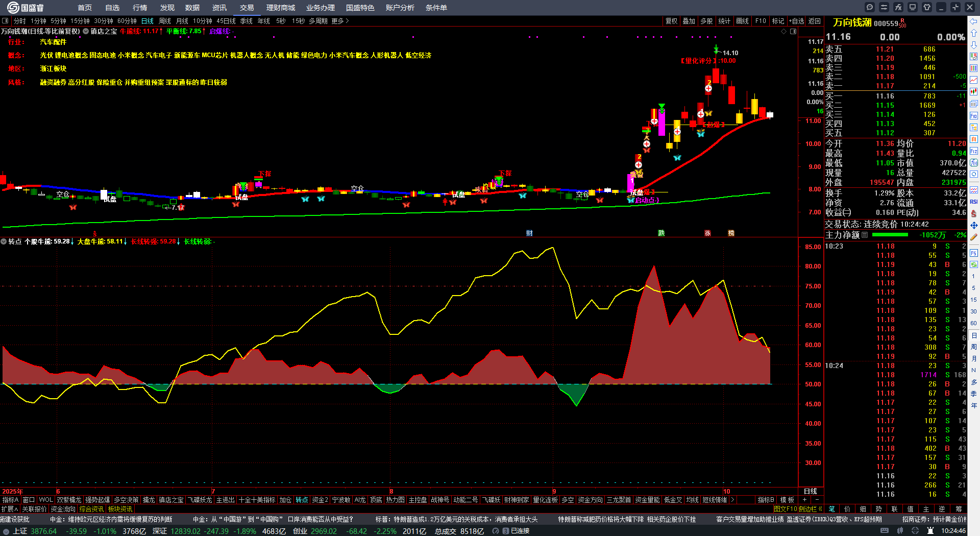Click the +自选 add to watchlist button
The height and width of the screenshot is (536, 980).
click(x=797, y=21)
